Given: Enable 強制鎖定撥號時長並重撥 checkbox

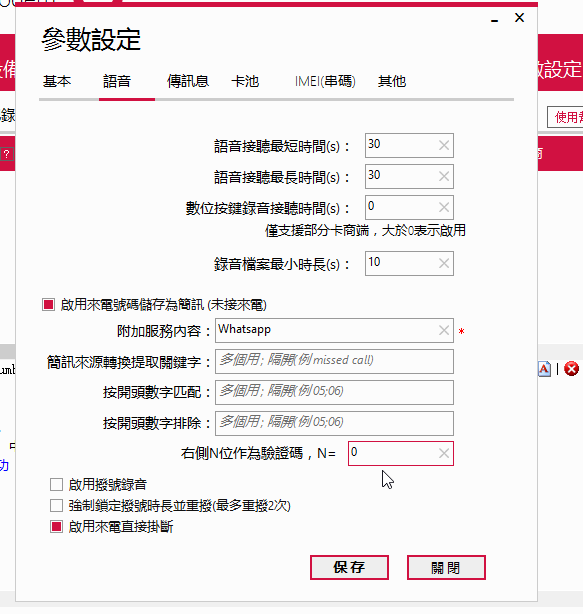Looking at the screenshot, I should [56, 506].
